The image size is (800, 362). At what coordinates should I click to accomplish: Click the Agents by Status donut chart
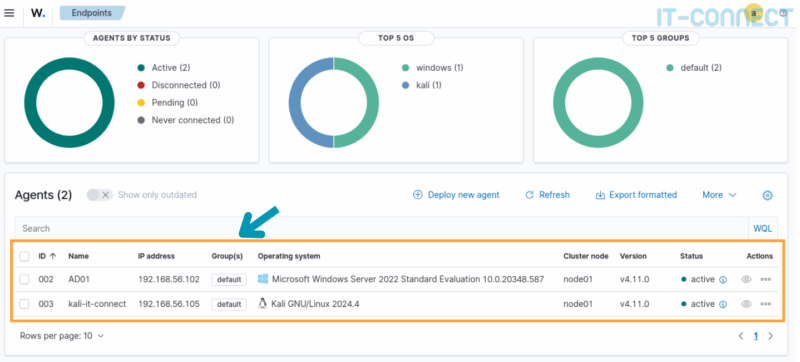(69, 102)
